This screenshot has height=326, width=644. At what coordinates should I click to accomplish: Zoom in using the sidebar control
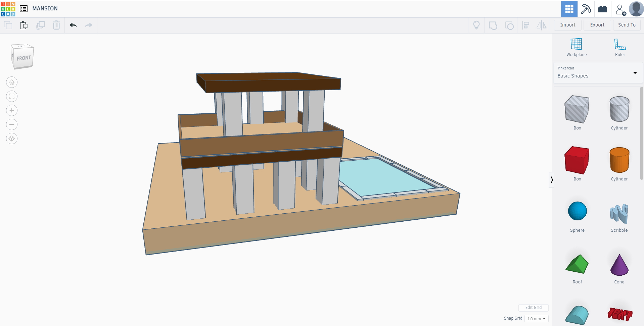point(12,110)
